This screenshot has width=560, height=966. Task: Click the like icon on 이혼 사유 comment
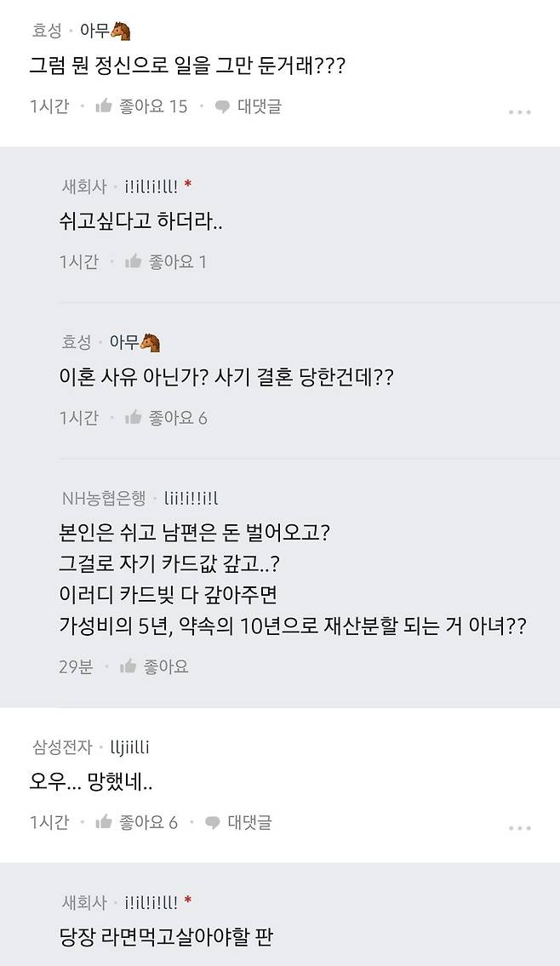[x=133, y=416]
